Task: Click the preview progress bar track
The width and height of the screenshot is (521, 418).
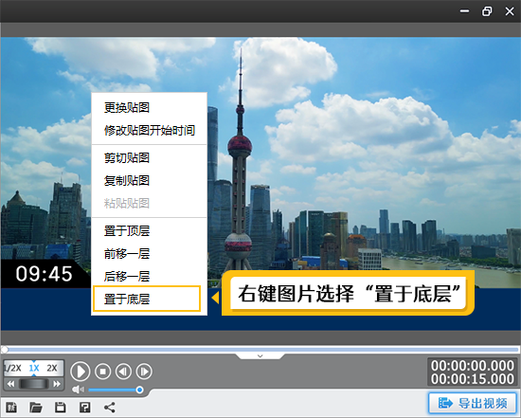Action: [261, 349]
